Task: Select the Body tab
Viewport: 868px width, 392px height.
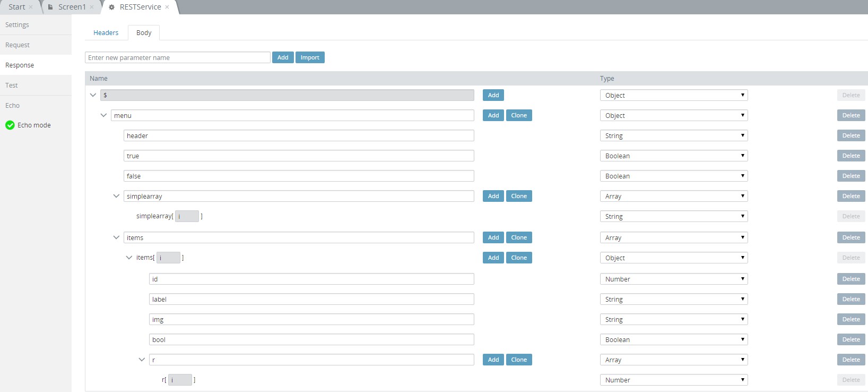Action: coord(144,33)
